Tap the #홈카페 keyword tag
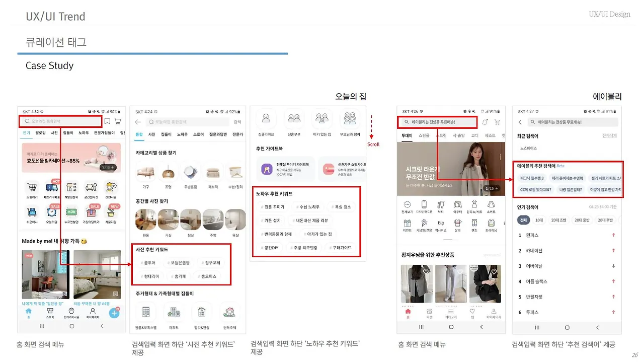Viewport: 644px width, 362px height. pyautogui.click(x=178, y=276)
